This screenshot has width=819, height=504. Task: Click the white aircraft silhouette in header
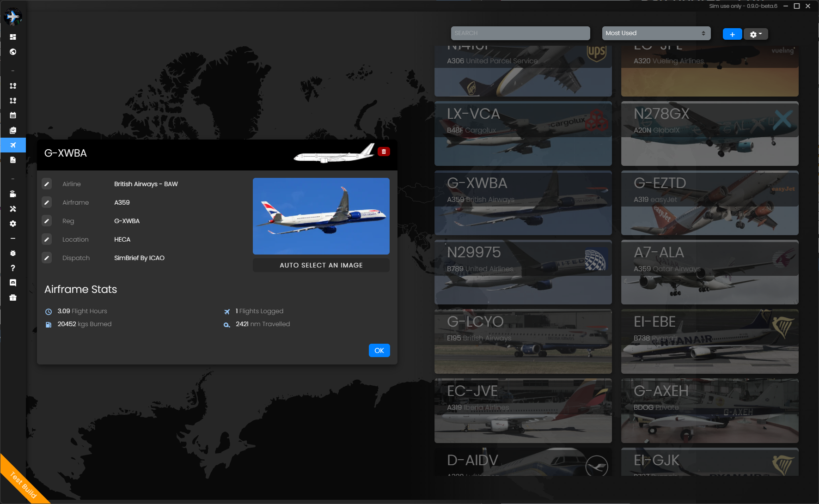(334, 153)
